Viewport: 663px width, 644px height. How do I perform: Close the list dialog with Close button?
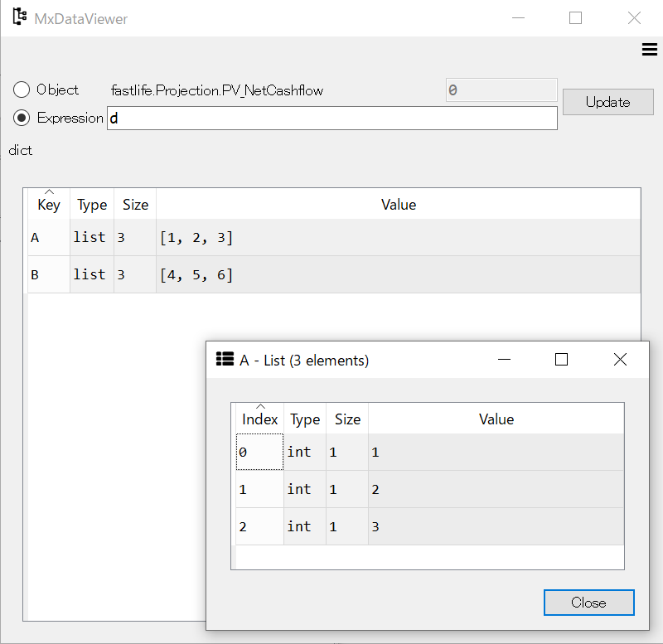pyautogui.click(x=588, y=603)
